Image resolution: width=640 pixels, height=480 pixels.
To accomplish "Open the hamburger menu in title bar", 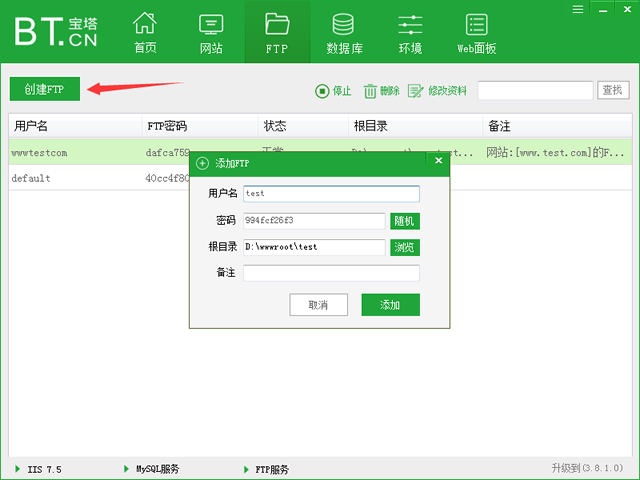I will tap(578, 8).
